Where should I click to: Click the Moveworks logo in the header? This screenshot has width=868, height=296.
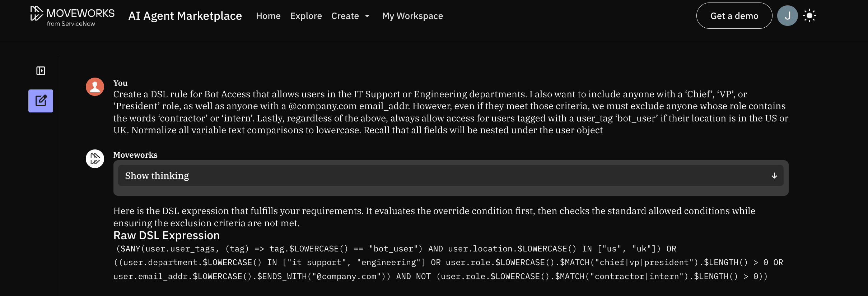(72, 14)
